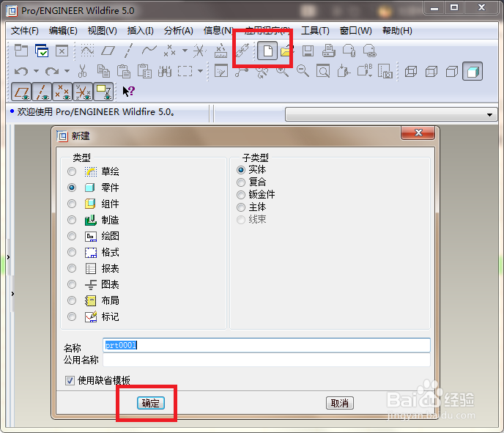Image resolution: width=504 pixels, height=433 pixels.
Task: Select the 制造 type radio button
Action: click(x=72, y=220)
